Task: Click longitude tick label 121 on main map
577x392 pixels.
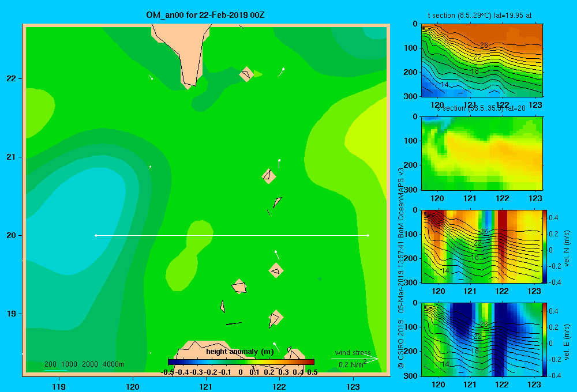Action: pos(206,386)
